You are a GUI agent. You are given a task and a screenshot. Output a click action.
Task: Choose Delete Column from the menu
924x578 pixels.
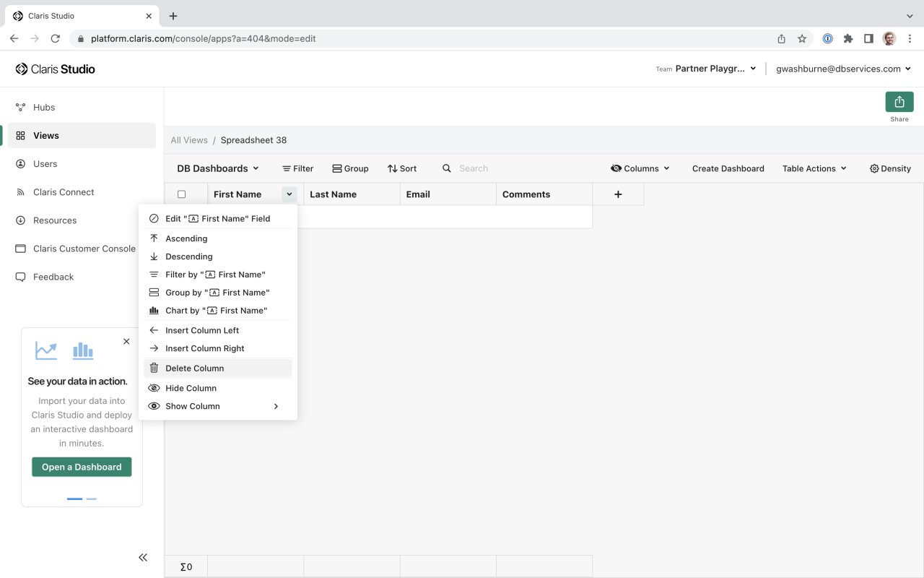point(218,368)
